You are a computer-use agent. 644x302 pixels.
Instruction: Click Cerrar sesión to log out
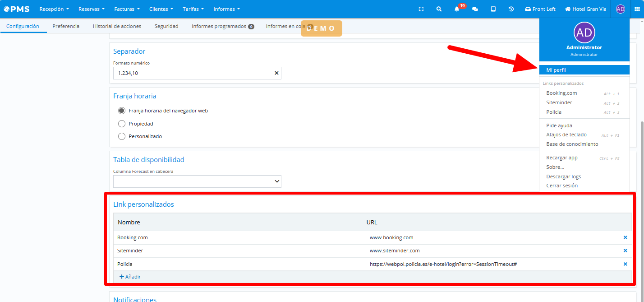tap(562, 186)
